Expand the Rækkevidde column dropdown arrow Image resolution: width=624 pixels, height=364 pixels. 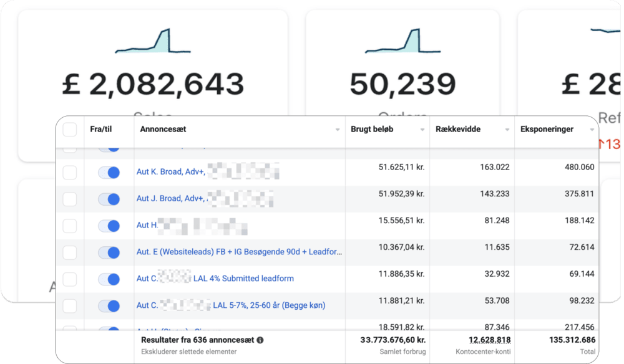507,130
